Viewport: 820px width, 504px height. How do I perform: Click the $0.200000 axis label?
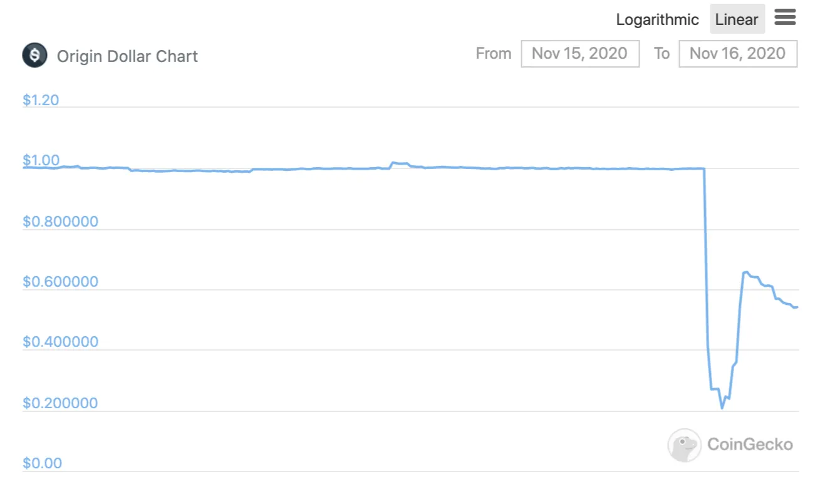pos(60,403)
